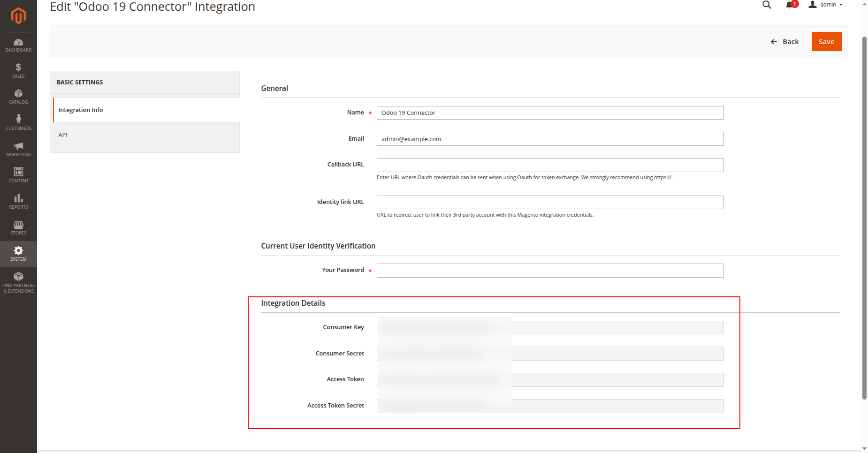
Task: Click the Integration Details heading
Action: pyautogui.click(x=293, y=303)
